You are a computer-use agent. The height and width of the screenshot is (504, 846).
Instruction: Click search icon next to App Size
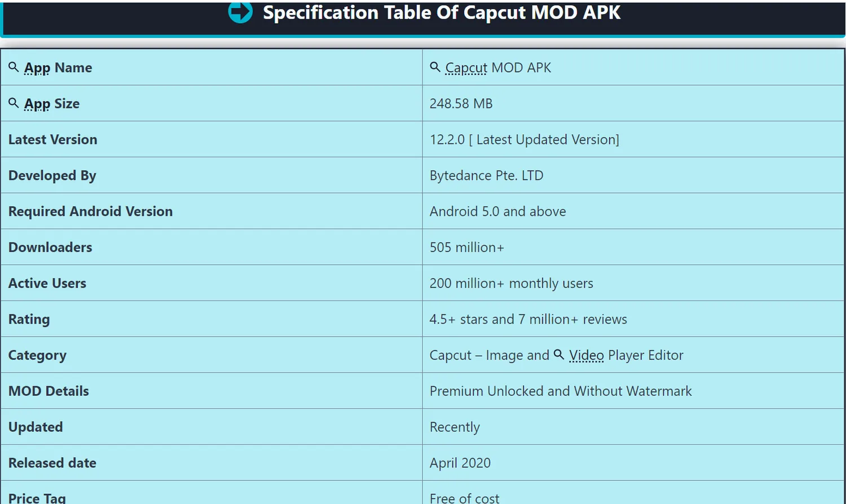tap(14, 103)
